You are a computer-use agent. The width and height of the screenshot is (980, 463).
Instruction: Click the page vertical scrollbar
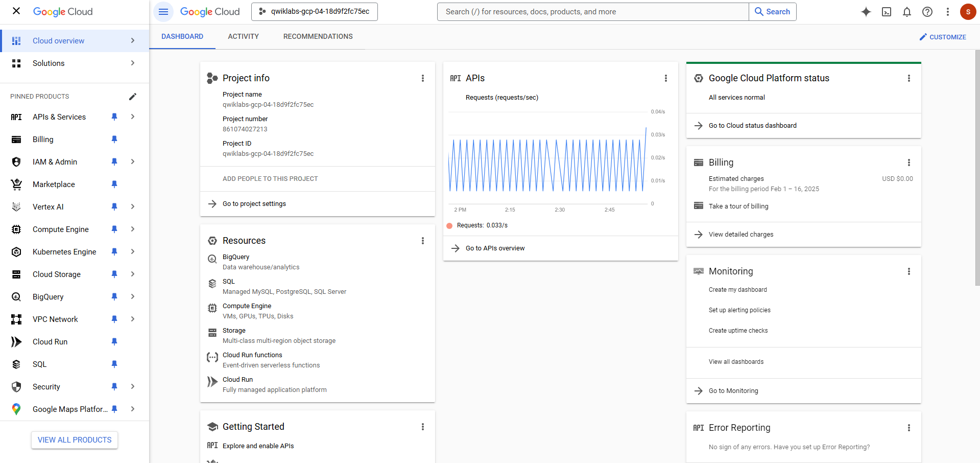(977, 168)
